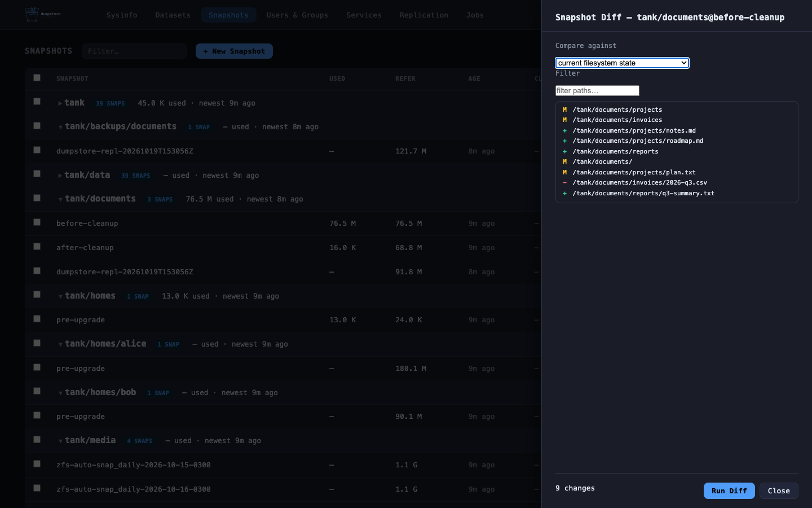Select checkbox for tank/media group
The height and width of the screenshot is (508, 812).
[37, 440]
